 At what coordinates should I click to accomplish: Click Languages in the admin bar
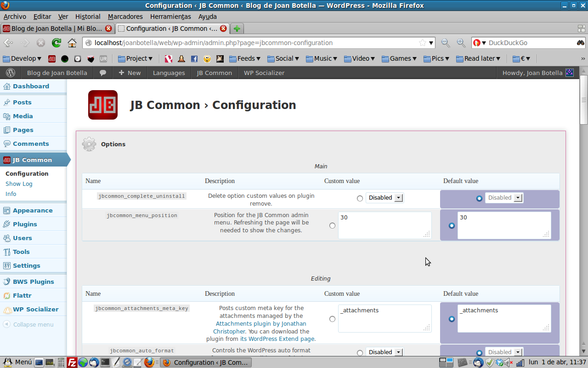pyautogui.click(x=169, y=73)
